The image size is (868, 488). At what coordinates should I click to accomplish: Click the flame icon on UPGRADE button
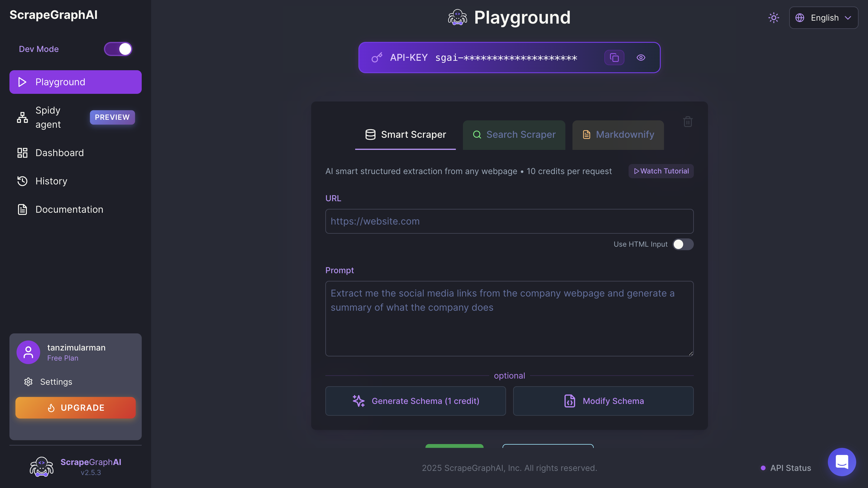[51, 408]
